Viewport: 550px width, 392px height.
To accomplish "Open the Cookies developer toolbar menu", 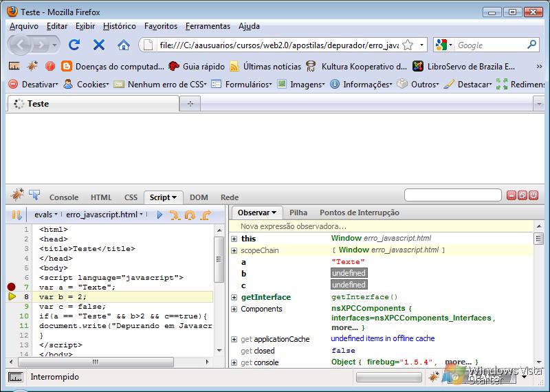I will [x=87, y=84].
